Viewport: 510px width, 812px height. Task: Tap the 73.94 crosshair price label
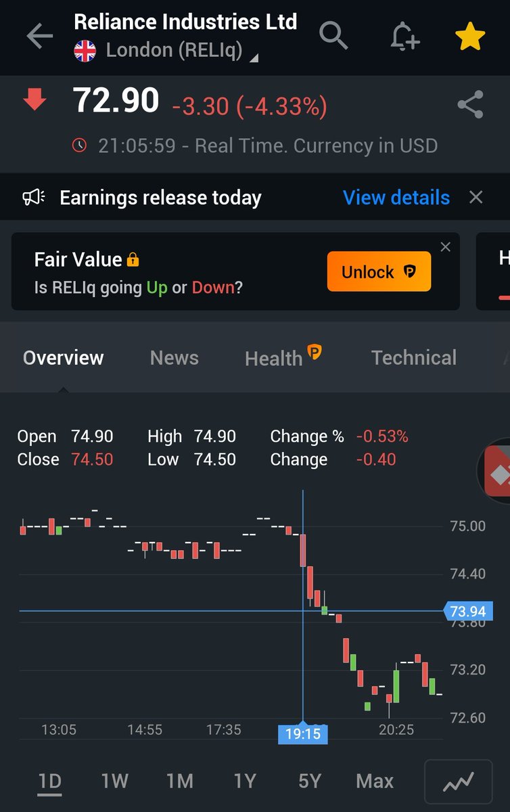pyautogui.click(x=469, y=612)
